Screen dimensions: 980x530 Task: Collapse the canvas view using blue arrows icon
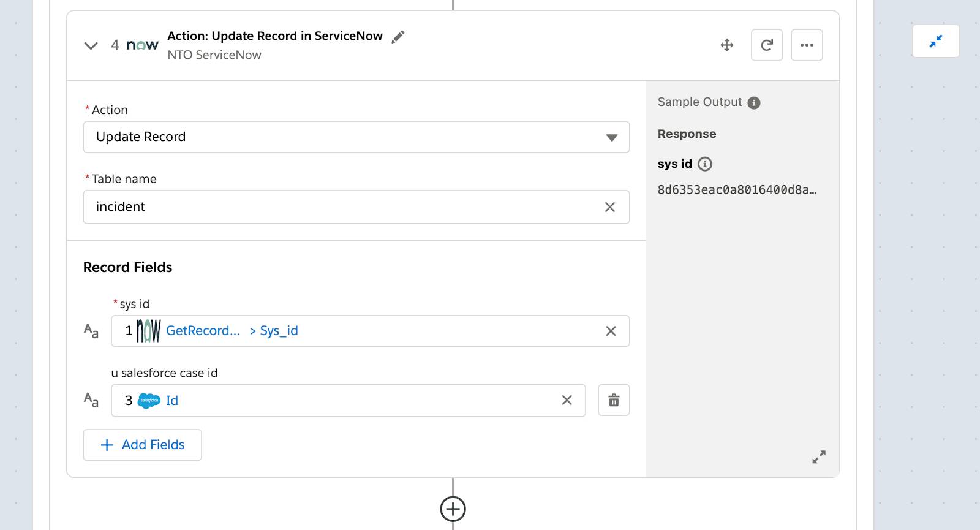[936, 41]
